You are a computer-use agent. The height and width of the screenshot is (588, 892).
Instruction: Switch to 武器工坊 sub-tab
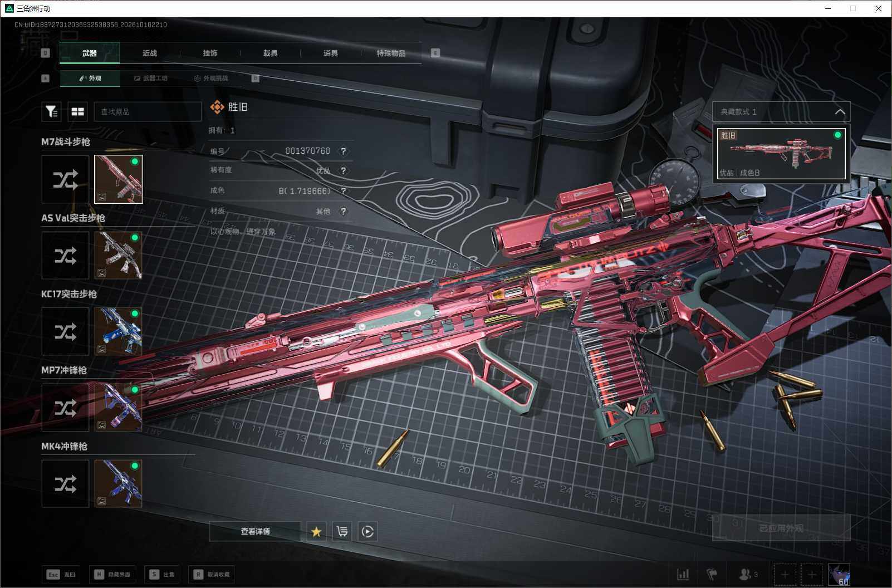click(x=150, y=79)
